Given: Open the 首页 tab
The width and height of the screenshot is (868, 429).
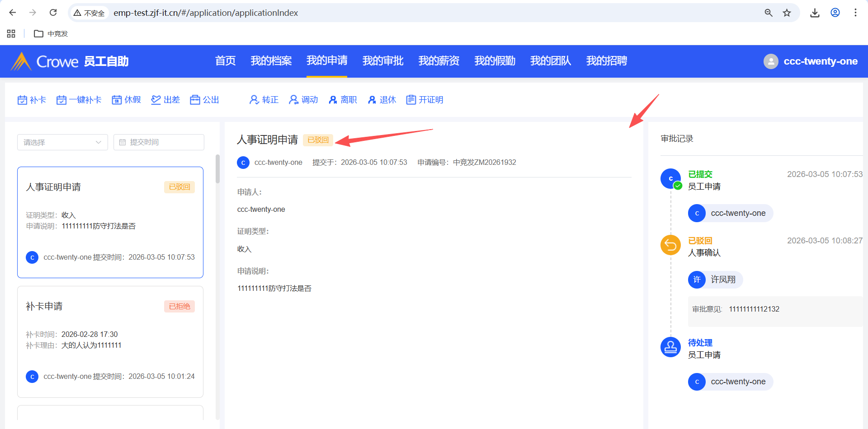Looking at the screenshot, I should coord(225,61).
